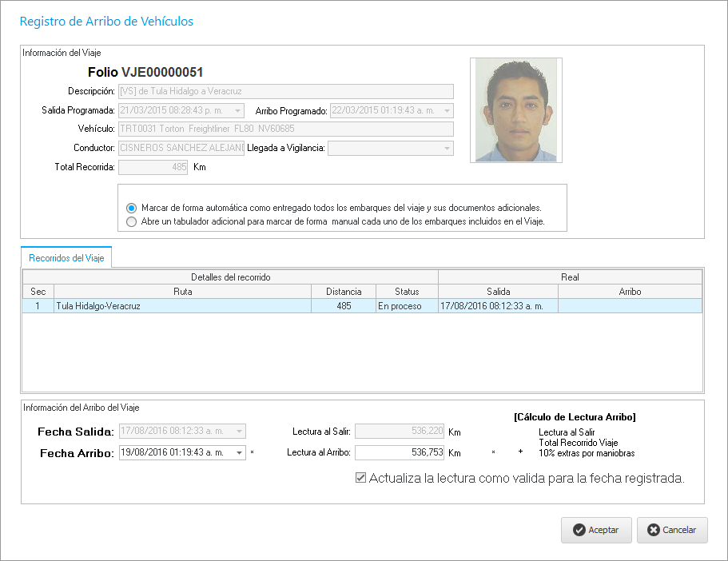Click the Descripción text field

[285, 91]
